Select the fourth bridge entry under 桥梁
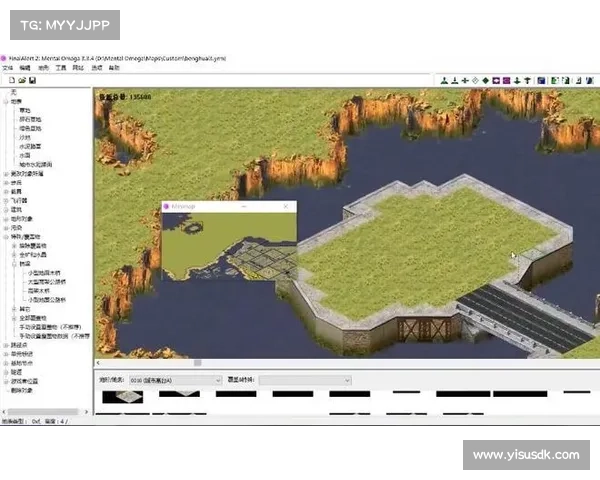 [47, 300]
